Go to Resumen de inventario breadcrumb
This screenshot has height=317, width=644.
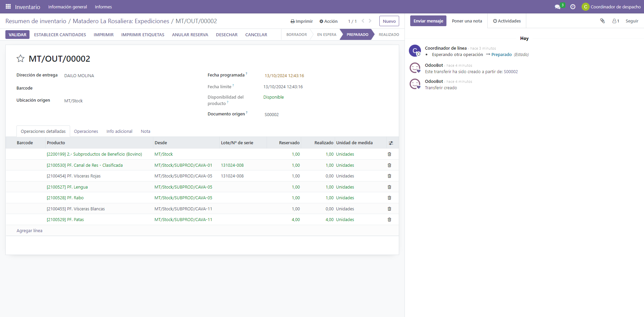pos(36,21)
